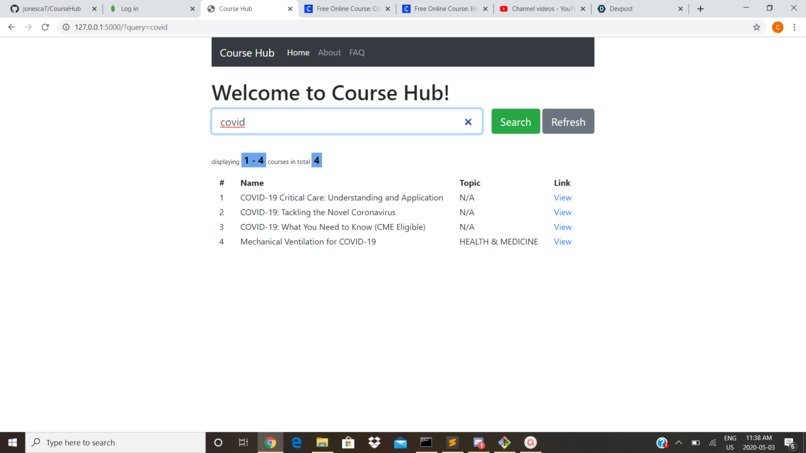This screenshot has height=453, width=806.
Task: View COVID-19 Critical Care course link
Action: (x=562, y=197)
